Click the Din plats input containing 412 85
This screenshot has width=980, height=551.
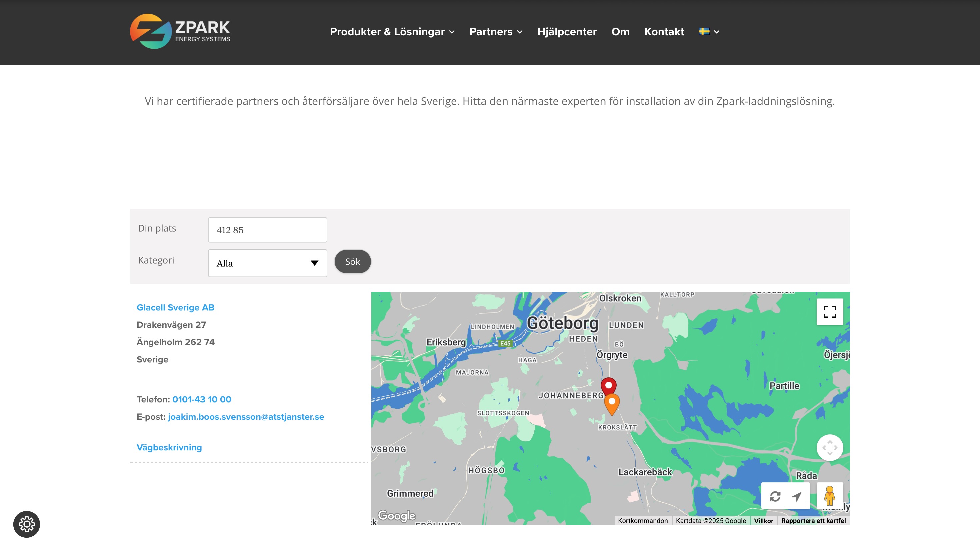267,230
